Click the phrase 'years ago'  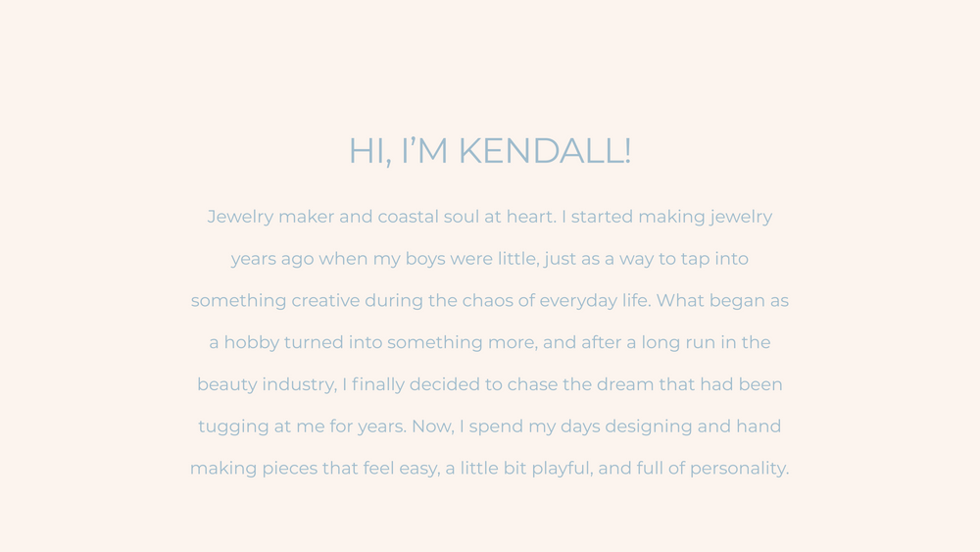click(272, 259)
